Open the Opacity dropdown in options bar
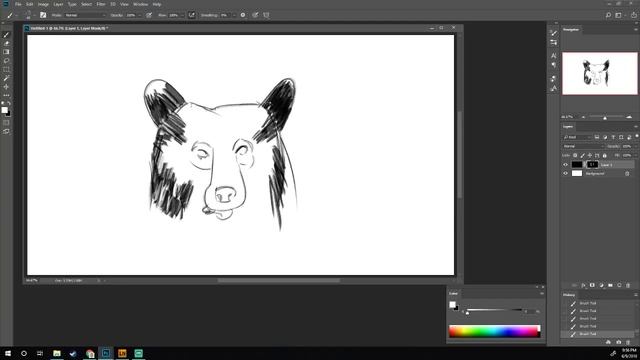This screenshot has width=640, height=360. click(140, 15)
